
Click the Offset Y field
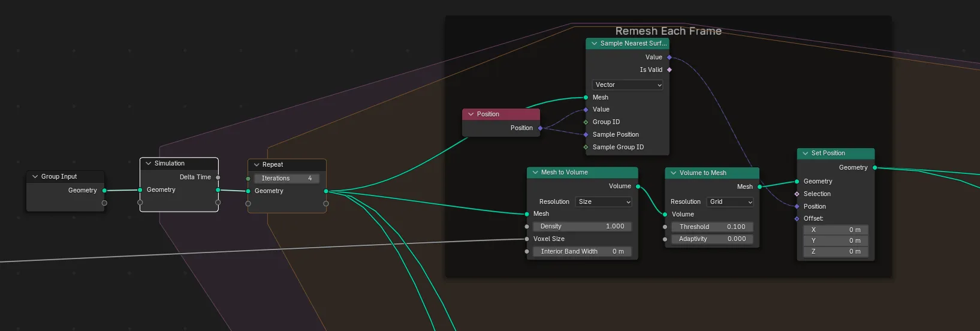[836, 240]
